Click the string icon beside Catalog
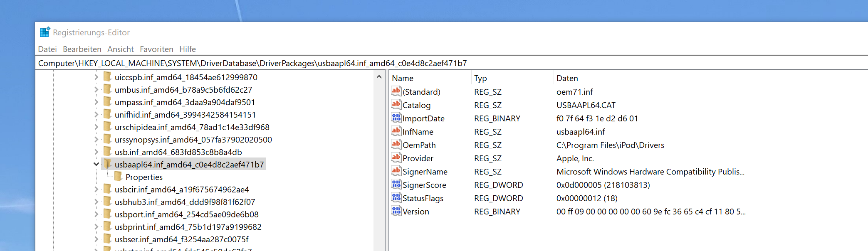This screenshot has width=868, height=251. pyautogui.click(x=396, y=105)
